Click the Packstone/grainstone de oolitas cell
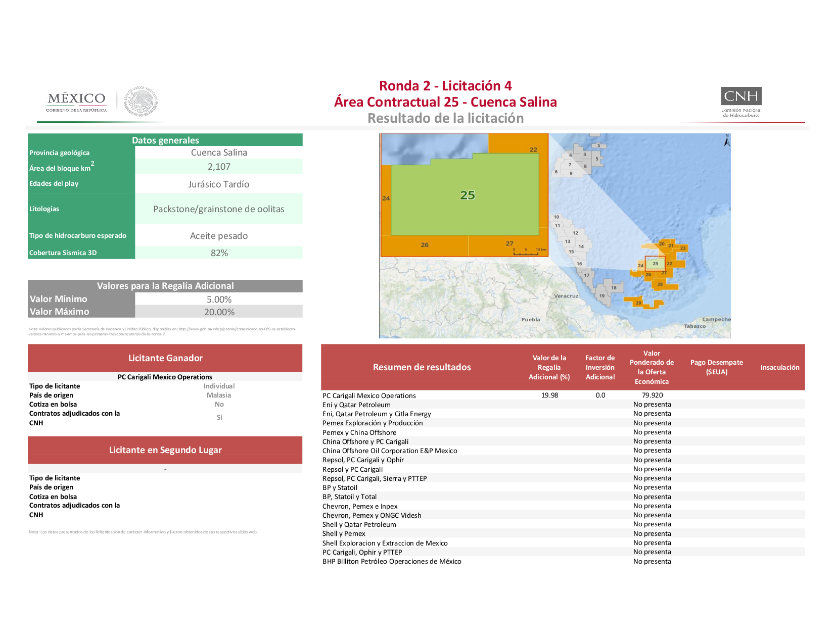834x644 pixels. (219, 209)
